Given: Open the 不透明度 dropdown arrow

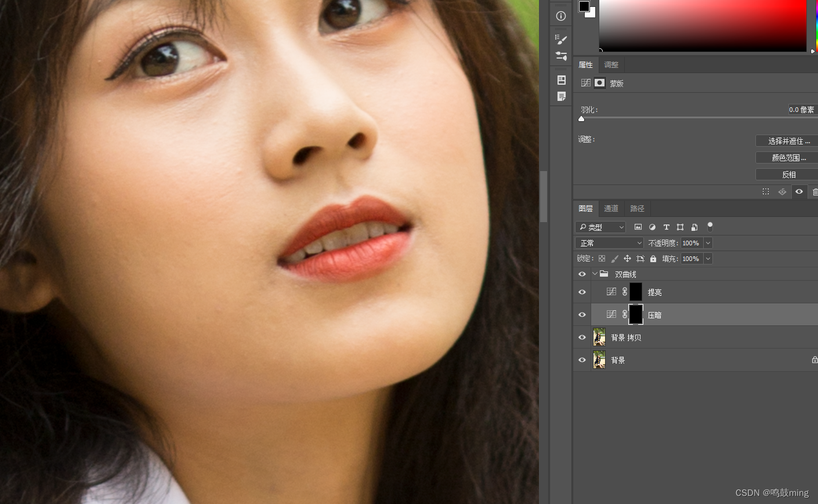Looking at the screenshot, I should pos(708,243).
